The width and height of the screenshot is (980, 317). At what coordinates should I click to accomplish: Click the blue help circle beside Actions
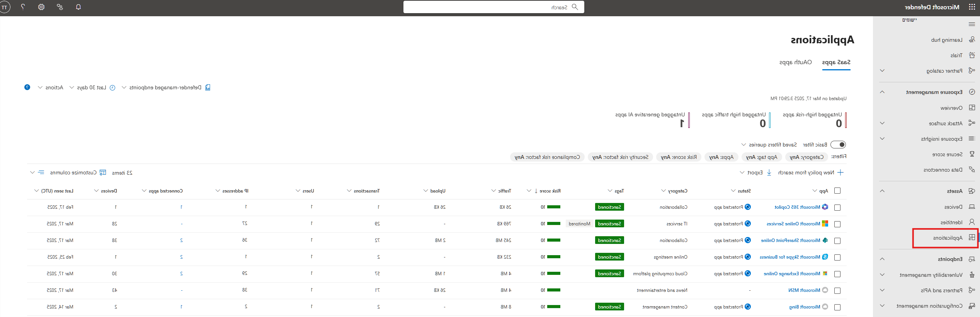(x=27, y=87)
